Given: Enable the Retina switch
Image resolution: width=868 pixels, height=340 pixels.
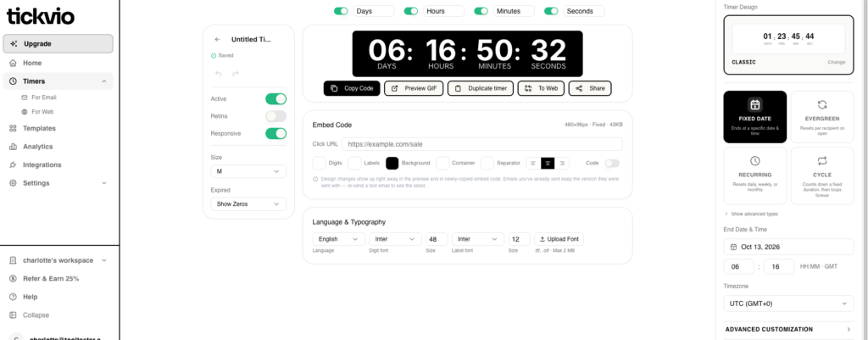Looking at the screenshot, I should [275, 116].
